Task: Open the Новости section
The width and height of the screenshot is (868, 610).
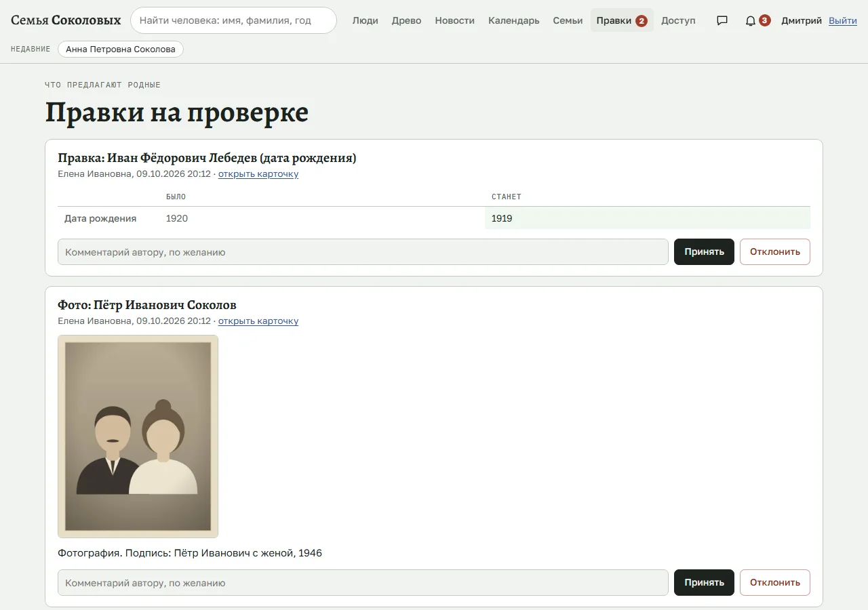Action: click(454, 20)
